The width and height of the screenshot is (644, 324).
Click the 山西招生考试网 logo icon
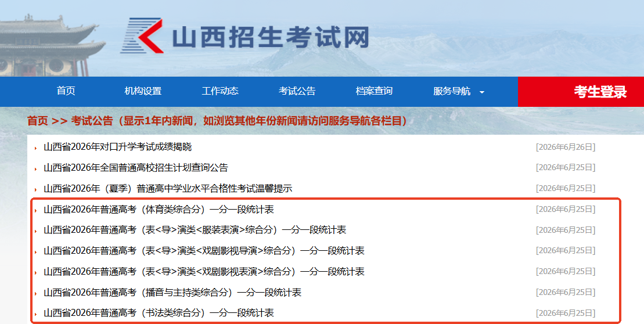[x=142, y=36]
